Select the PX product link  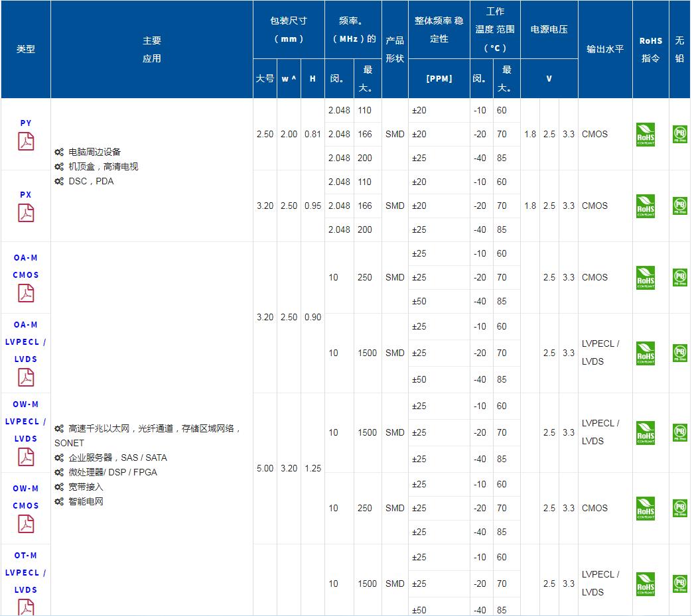pos(26,194)
